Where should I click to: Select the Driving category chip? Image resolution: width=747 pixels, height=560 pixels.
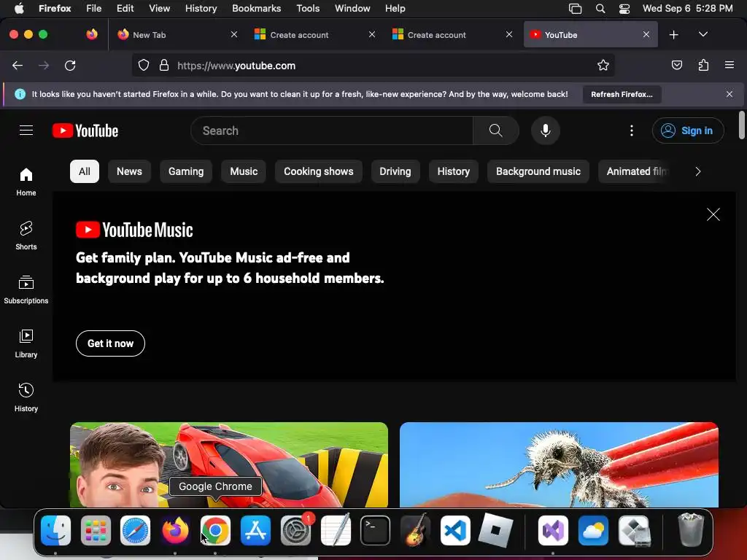(x=395, y=171)
